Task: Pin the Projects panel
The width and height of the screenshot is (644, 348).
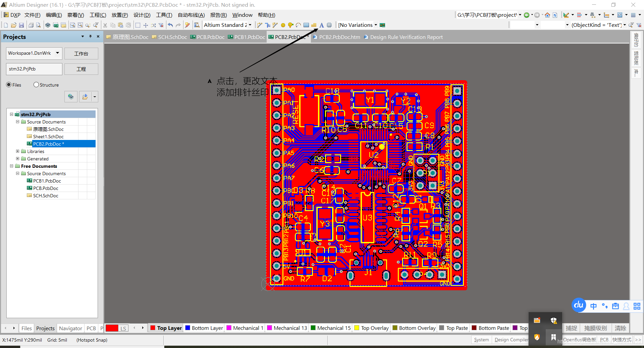Action: coord(90,37)
